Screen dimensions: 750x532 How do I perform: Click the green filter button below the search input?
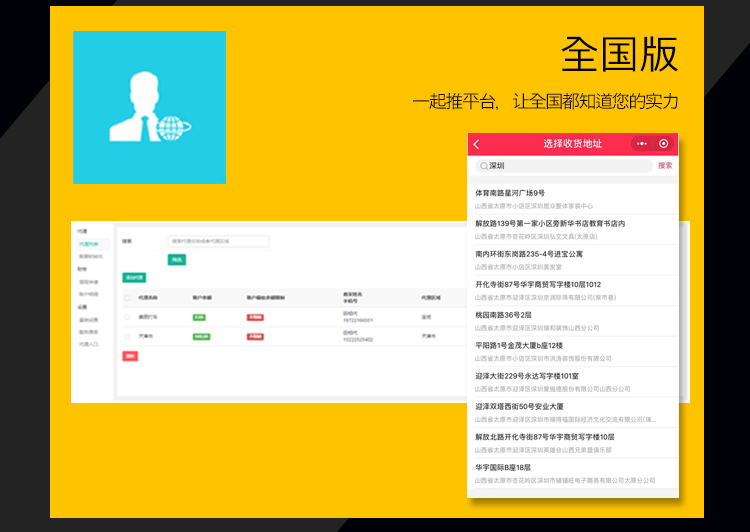tap(176, 260)
